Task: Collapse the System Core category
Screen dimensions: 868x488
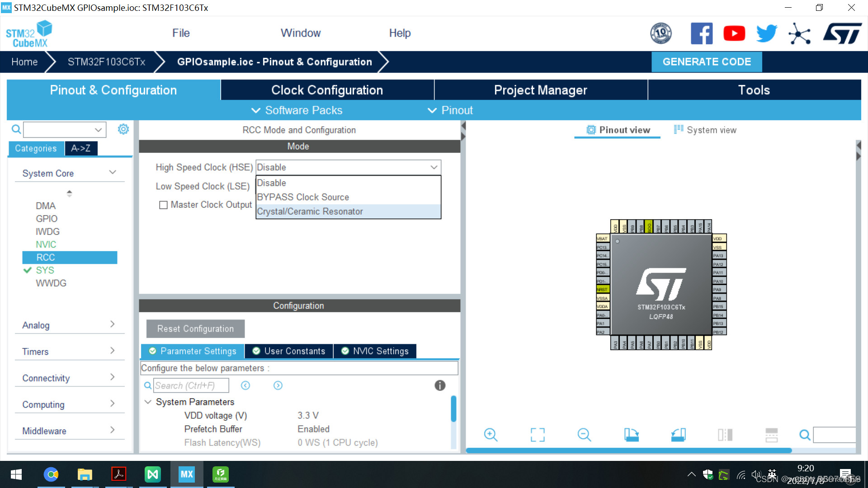Action: [113, 172]
